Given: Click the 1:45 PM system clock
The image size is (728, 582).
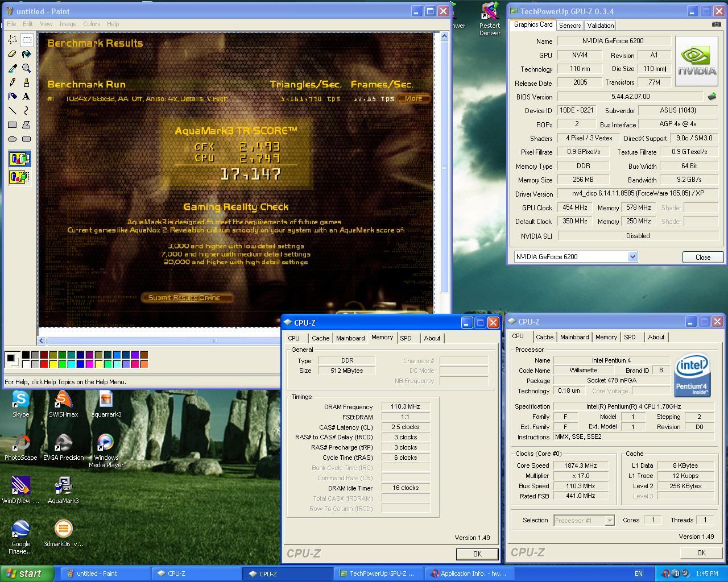Looking at the screenshot, I should (706, 573).
